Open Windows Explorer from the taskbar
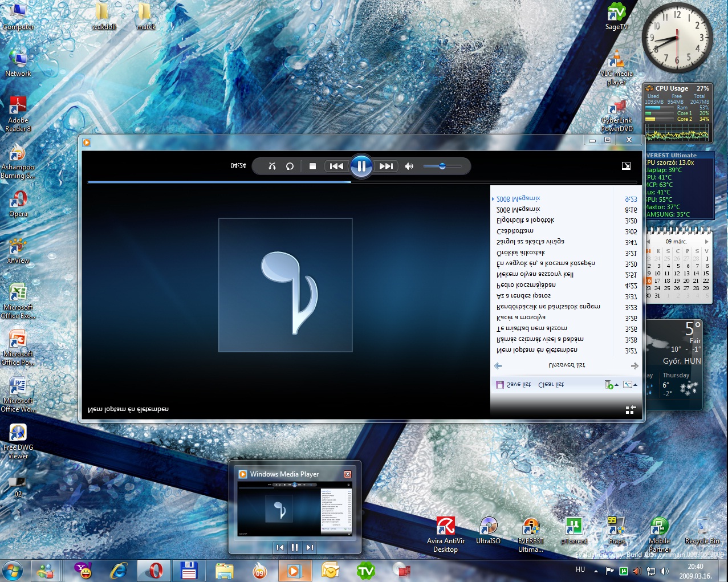This screenshot has height=582, width=728. [224, 570]
